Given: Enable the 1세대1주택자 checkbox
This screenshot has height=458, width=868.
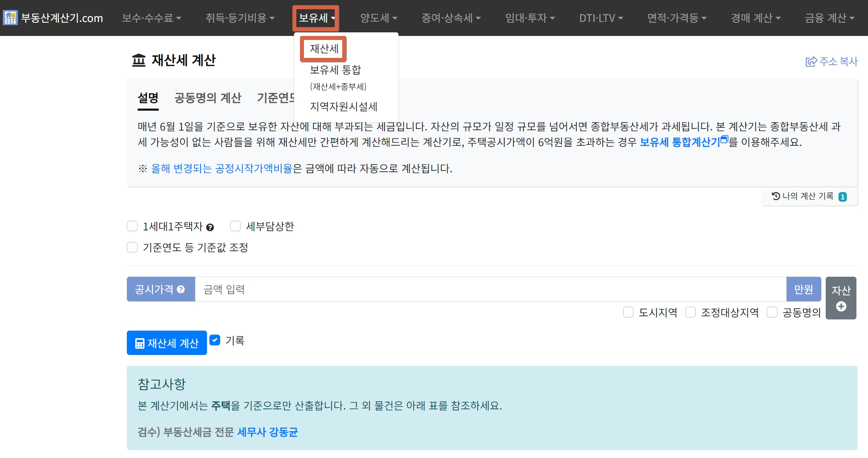Looking at the screenshot, I should click(132, 226).
